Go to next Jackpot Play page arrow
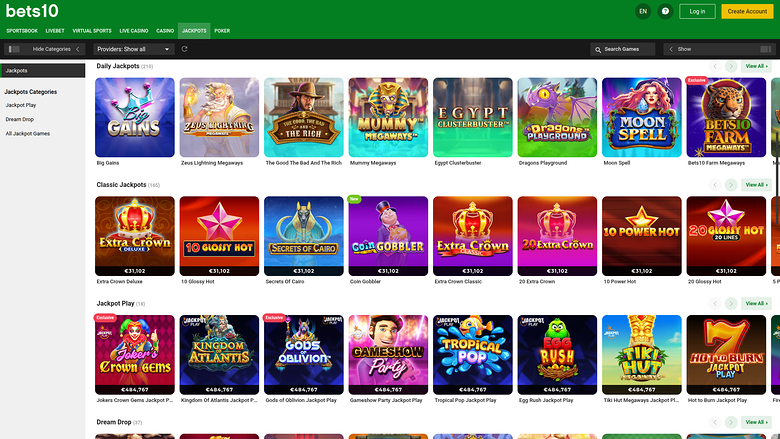This screenshot has height=439, width=780. point(731,303)
